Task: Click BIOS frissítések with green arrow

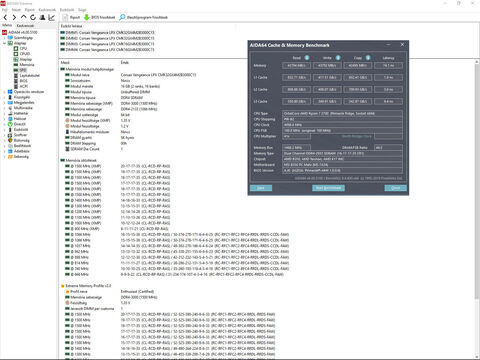Action: click(99, 17)
